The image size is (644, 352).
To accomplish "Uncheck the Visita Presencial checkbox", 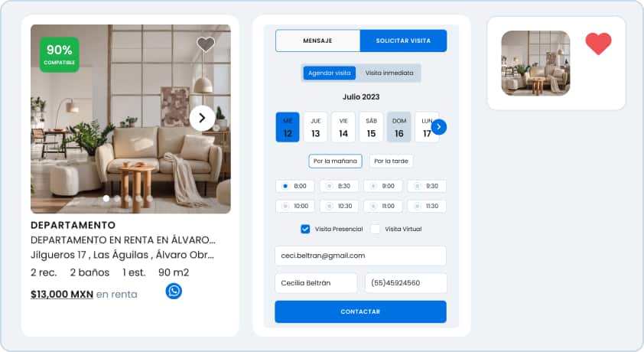I will pyautogui.click(x=305, y=230).
